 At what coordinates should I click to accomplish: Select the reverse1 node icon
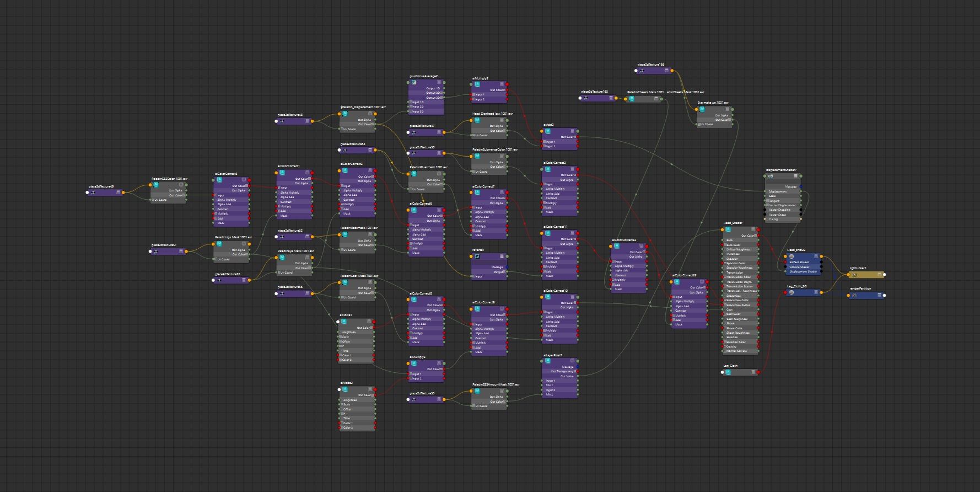477,256
